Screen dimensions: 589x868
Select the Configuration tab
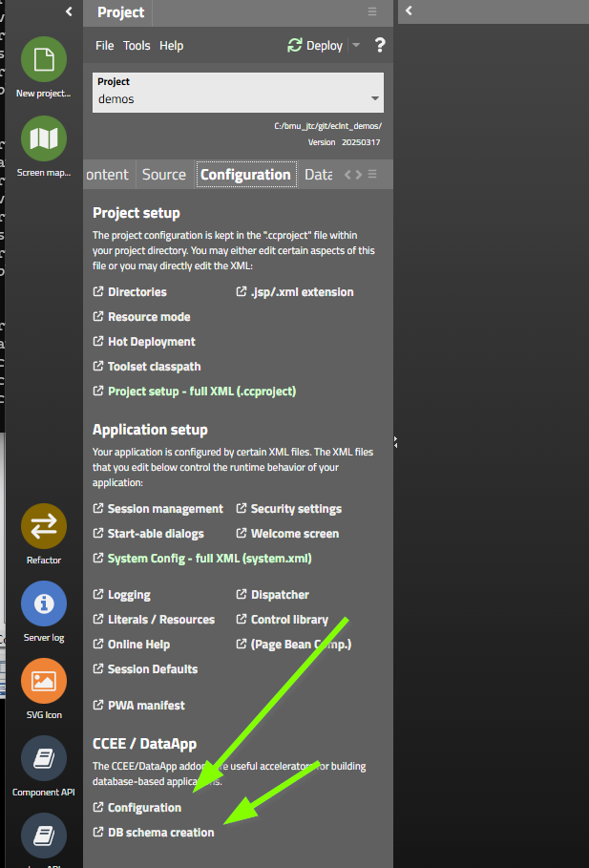(x=245, y=174)
